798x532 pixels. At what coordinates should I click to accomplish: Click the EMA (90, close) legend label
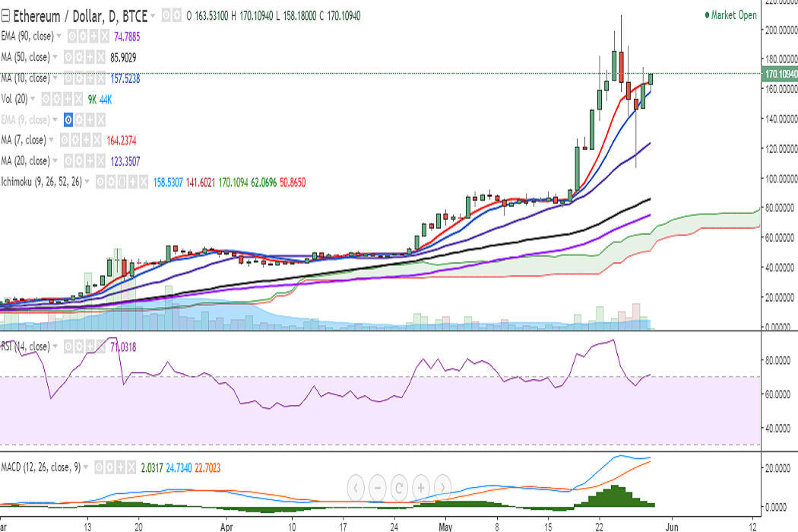point(27,36)
